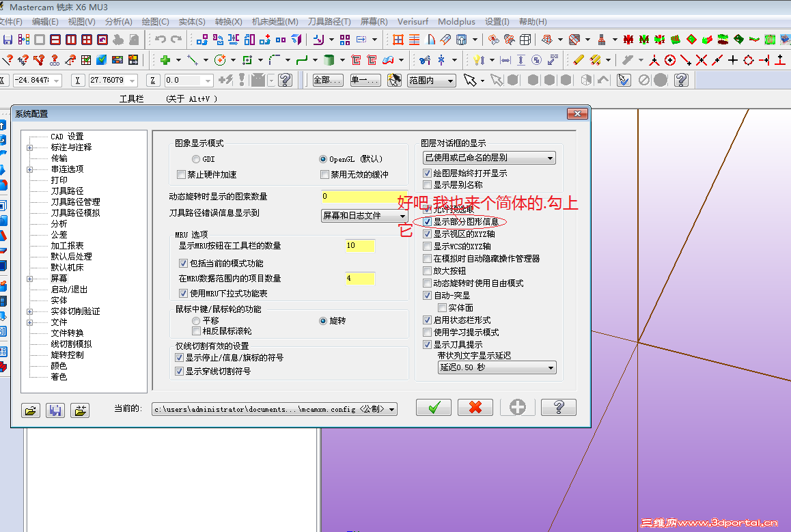Screen dimensions: 791x532
Task: Click the 单一... selection button
Action: click(x=365, y=80)
